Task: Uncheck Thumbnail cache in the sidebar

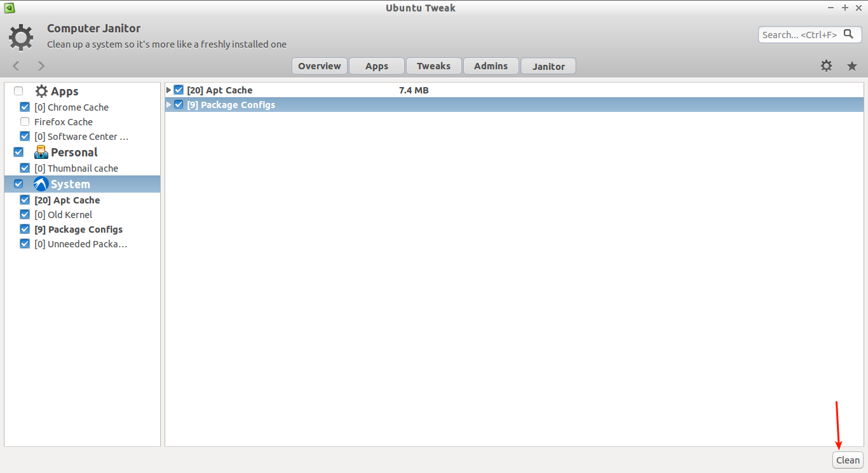Action: 25,168
